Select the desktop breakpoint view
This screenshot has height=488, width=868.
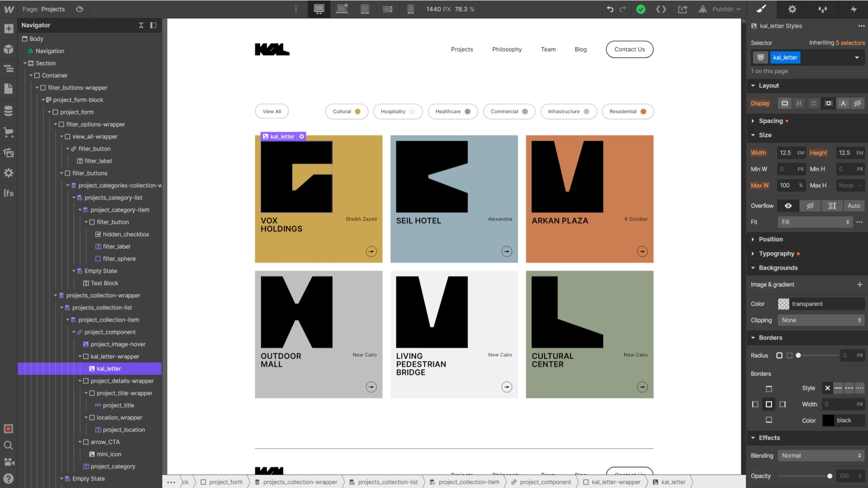(x=319, y=9)
